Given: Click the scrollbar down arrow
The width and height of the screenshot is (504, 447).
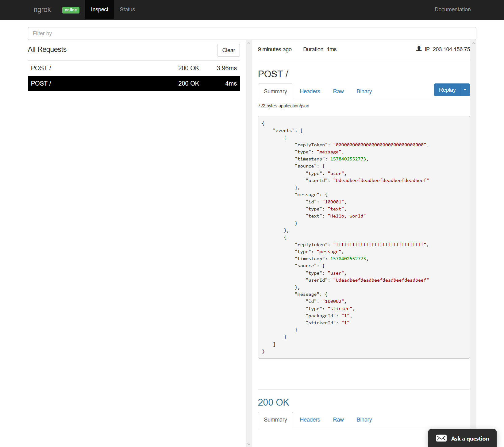Looking at the screenshot, I should 249,444.
